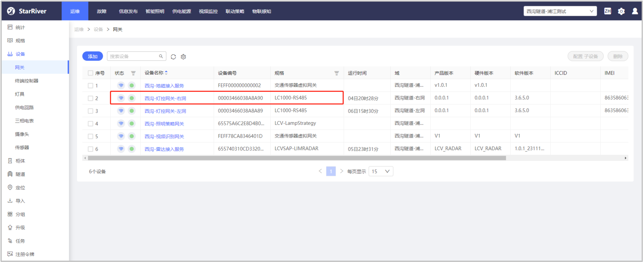
Task: Check the checkbox for row 5
Action: pyautogui.click(x=90, y=136)
